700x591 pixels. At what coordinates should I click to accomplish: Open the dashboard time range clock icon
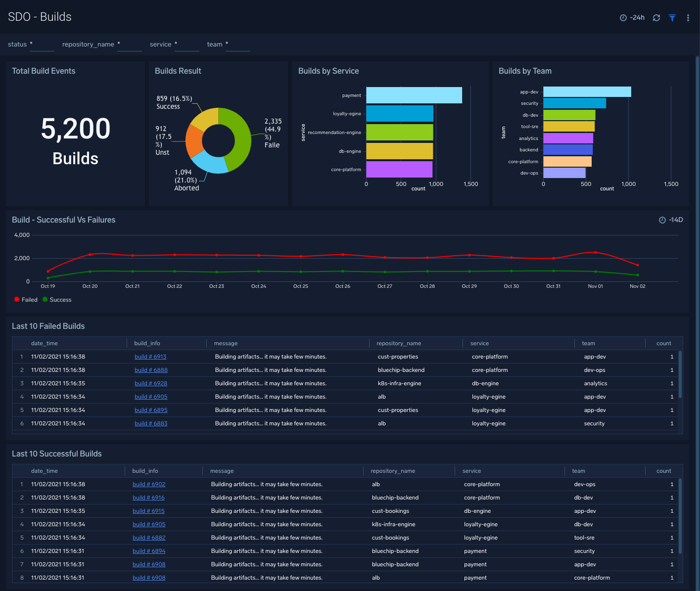[x=623, y=17]
